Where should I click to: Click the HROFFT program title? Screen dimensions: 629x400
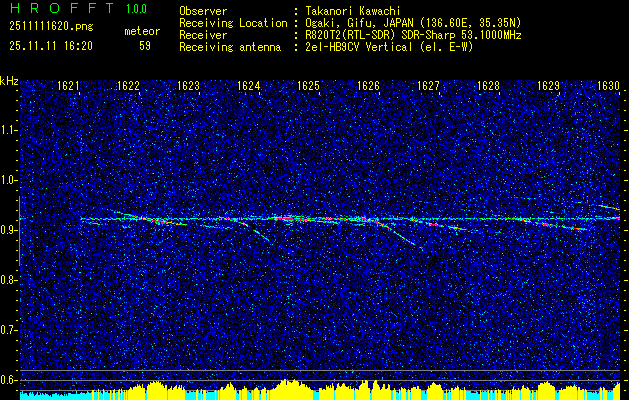point(61,8)
